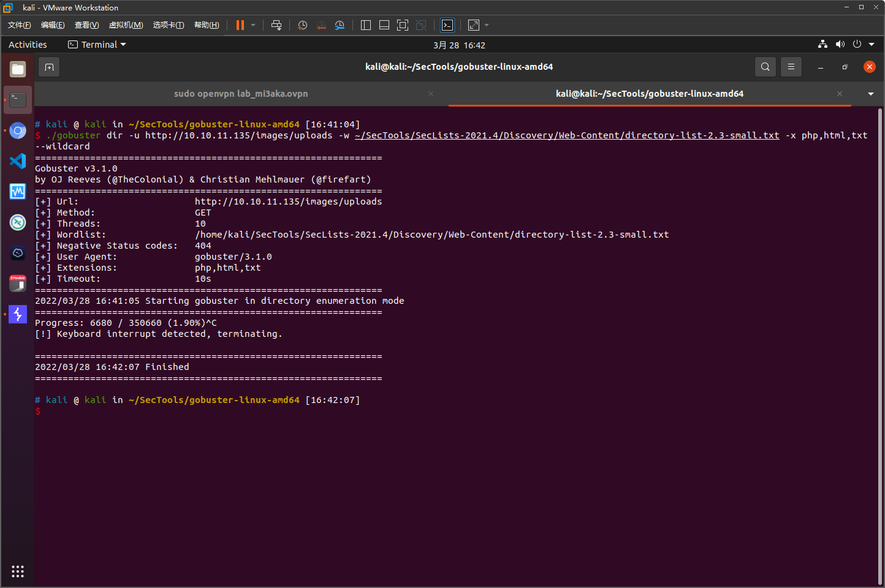
Task: Pause the virtual machine
Action: (240, 25)
